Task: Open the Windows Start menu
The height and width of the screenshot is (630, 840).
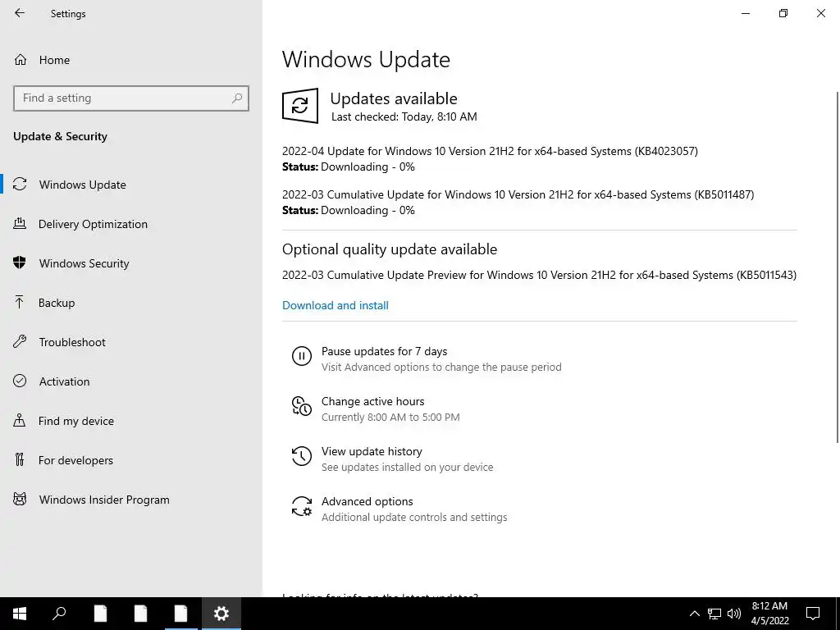Action: coord(20,614)
